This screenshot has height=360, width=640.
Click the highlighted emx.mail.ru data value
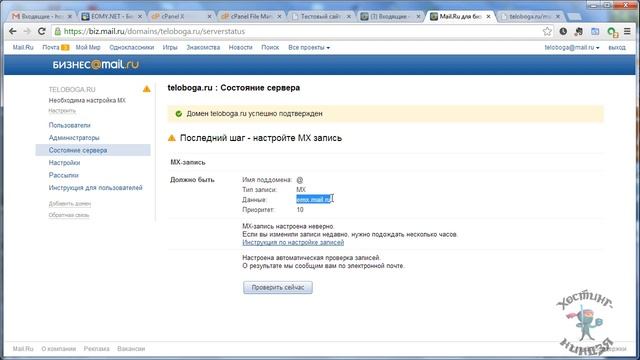313,199
